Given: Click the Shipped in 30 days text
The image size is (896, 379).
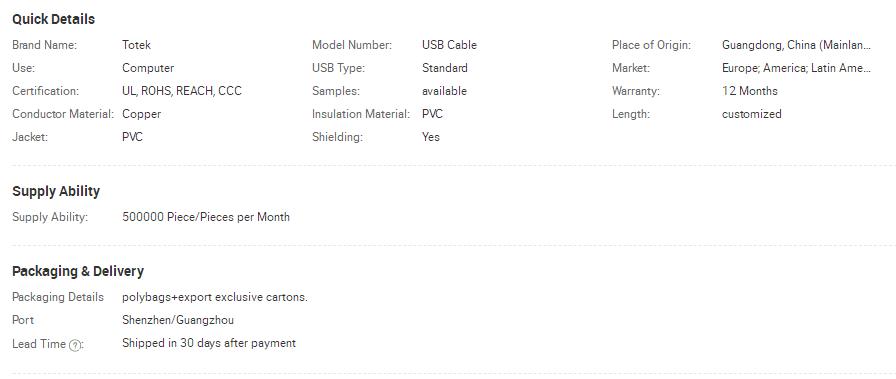Looking at the screenshot, I should point(209,343).
